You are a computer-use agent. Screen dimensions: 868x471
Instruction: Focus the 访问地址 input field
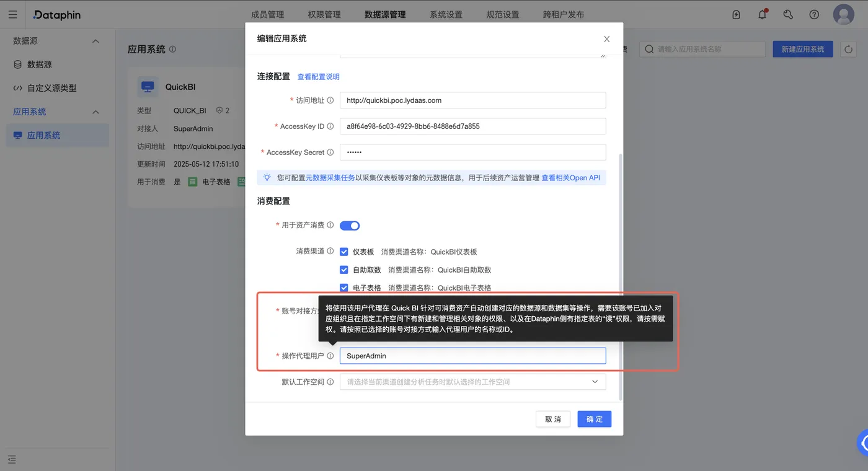472,100
